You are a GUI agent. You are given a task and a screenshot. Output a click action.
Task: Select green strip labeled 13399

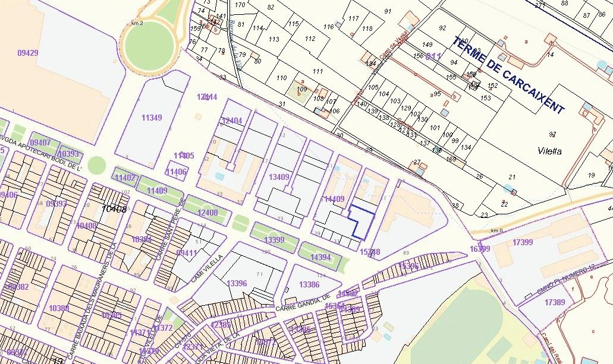275,239
